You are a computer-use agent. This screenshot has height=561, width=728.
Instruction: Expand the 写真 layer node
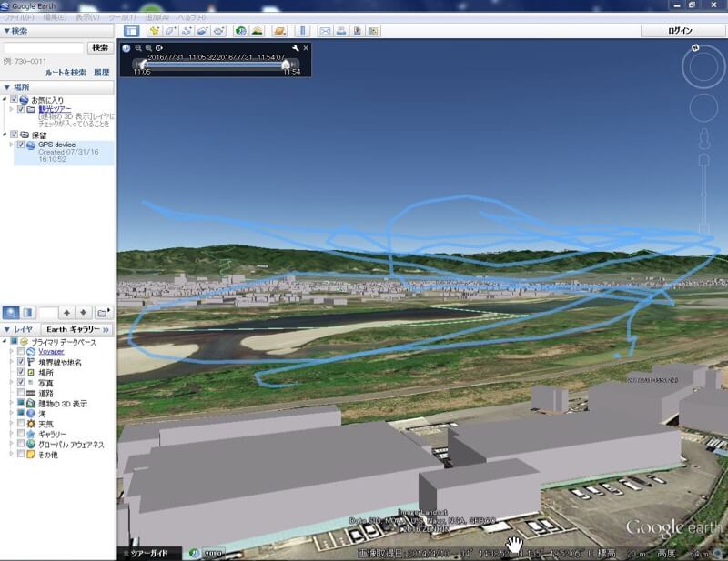(12, 382)
